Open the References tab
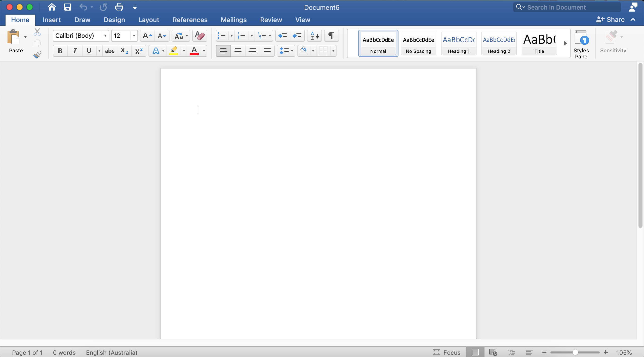The width and height of the screenshot is (644, 357). 190,20
